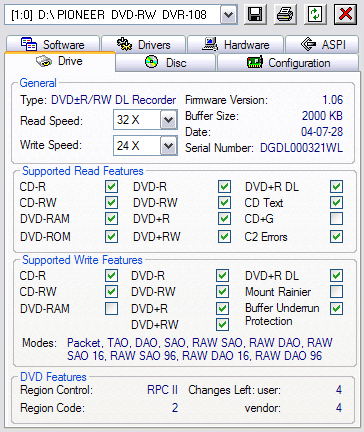
Task: Toggle the CD Text checkbox
Action: tap(336, 202)
